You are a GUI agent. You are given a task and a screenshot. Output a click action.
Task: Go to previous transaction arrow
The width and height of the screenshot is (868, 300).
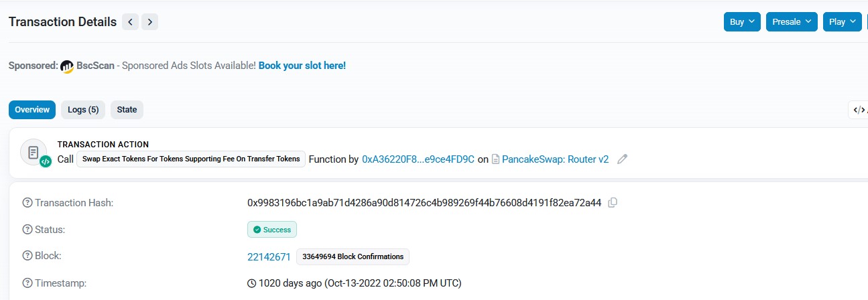130,22
